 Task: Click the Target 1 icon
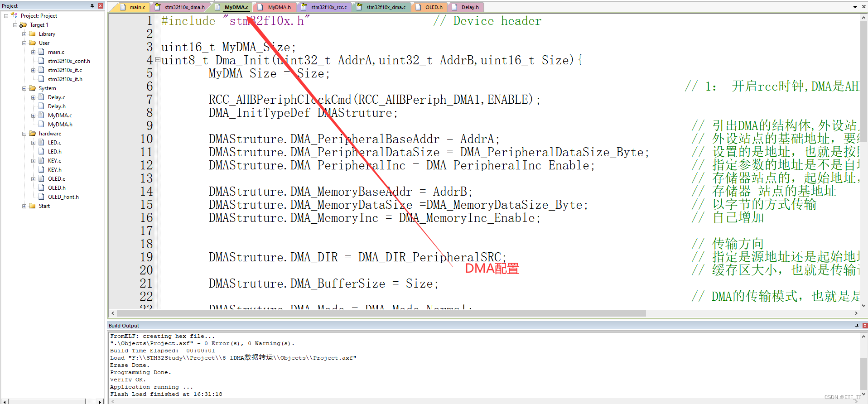23,25
